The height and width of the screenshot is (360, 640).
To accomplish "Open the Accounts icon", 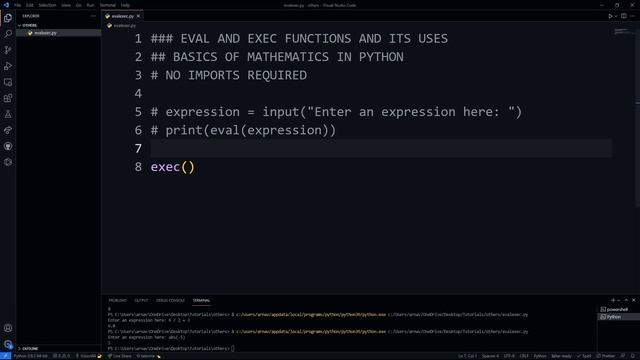I will coord(8,328).
